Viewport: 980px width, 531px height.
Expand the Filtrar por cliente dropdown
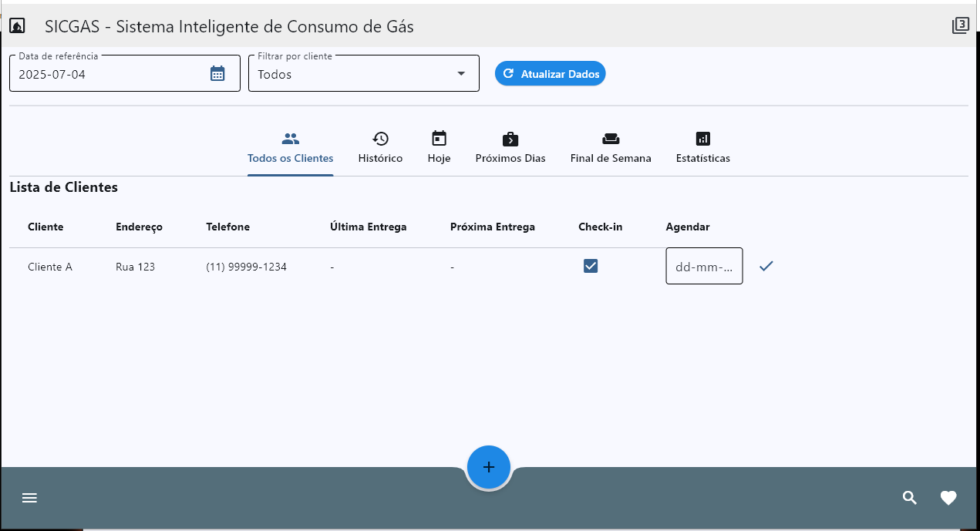click(364, 73)
